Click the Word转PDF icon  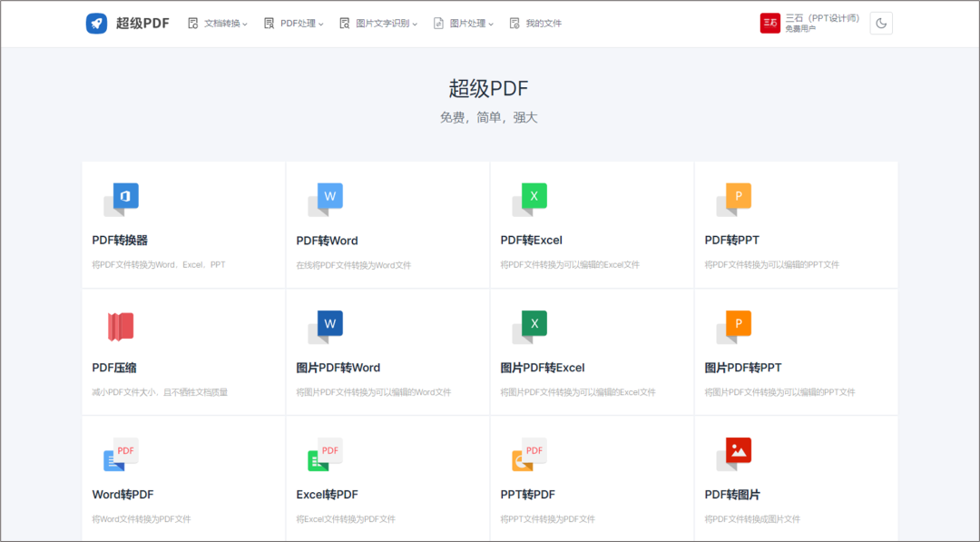(x=121, y=454)
